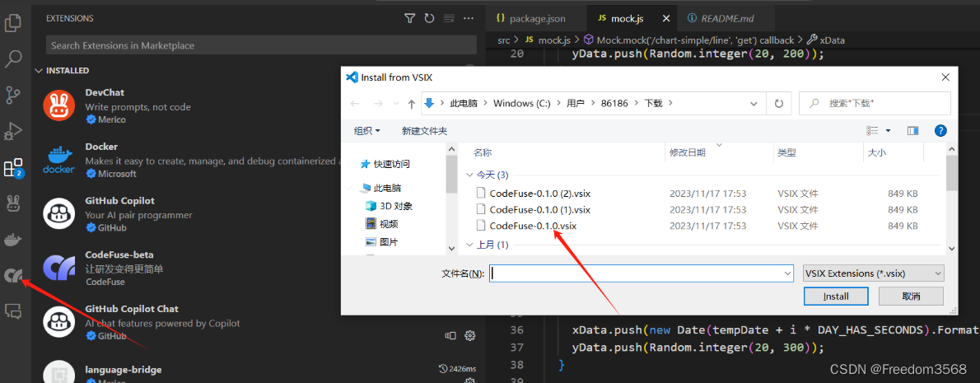980x383 pixels.
Task: Open the Source Control view
Action: click(13, 95)
